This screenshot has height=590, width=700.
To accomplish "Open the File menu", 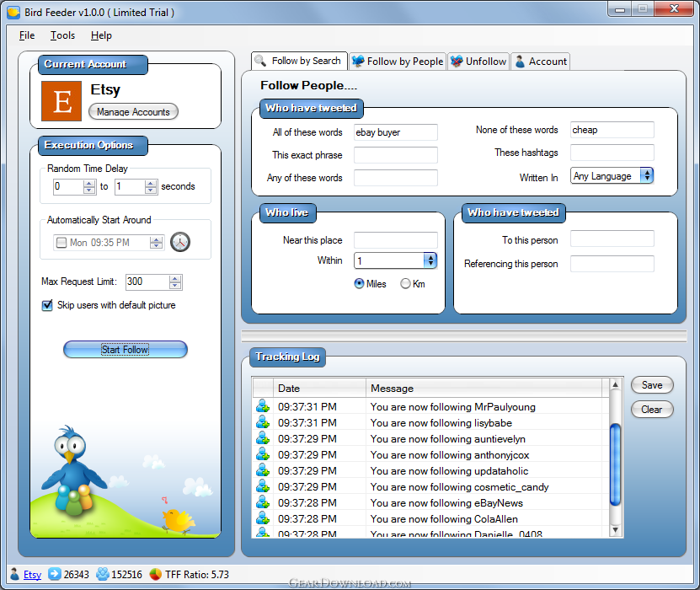I will tap(27, 35).
